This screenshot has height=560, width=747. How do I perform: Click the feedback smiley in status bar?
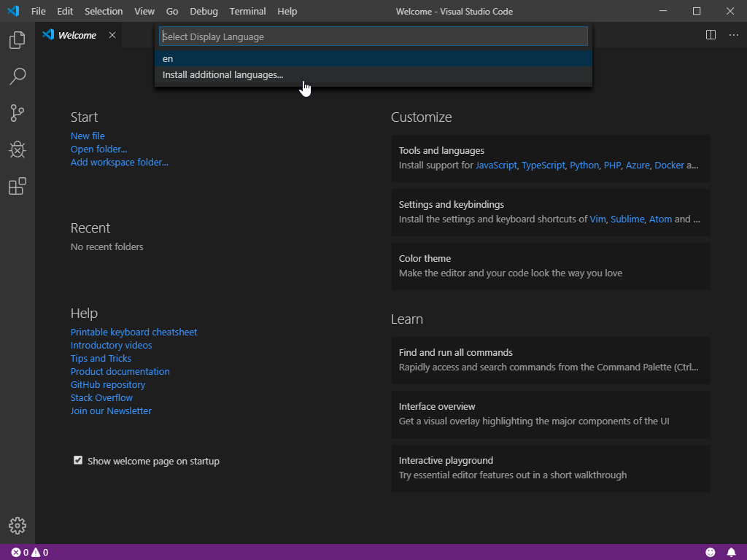[711, 552]
